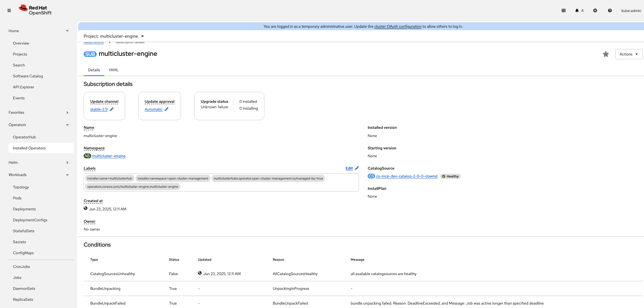Navigate to DaemonSets
The image size is (644, 308).
click(24, 288)
